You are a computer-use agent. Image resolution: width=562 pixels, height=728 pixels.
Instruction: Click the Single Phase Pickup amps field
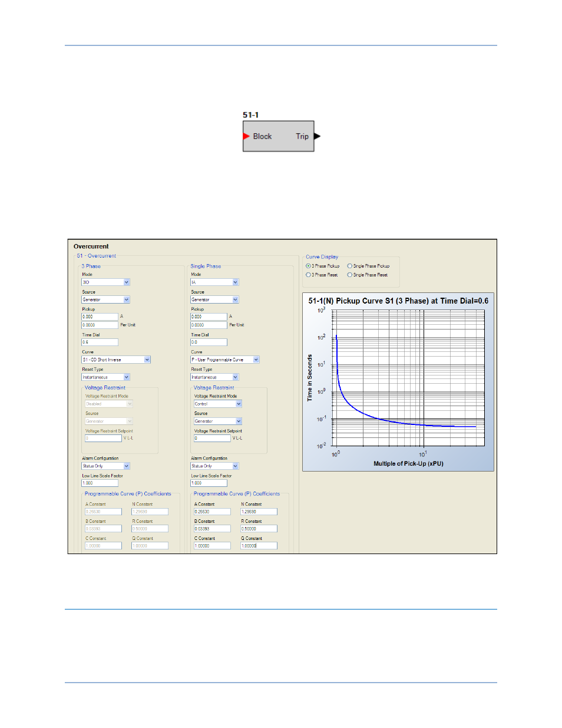(x=209, y=317)
